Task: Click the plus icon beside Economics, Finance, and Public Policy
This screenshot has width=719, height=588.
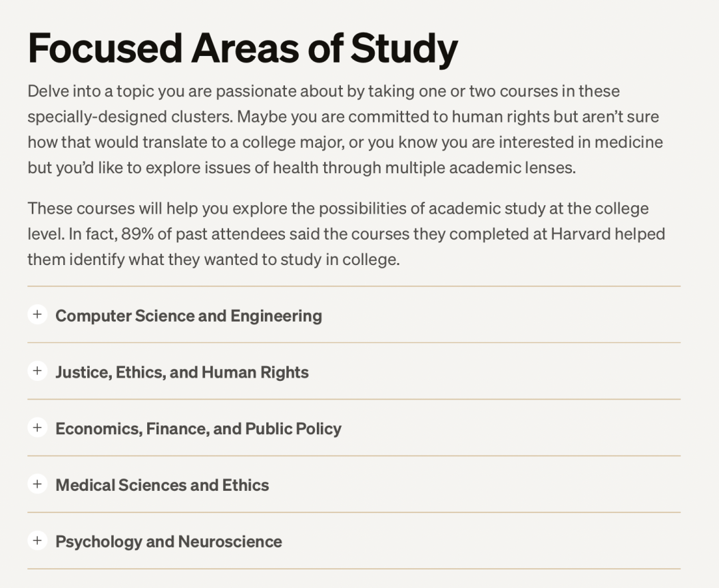Action: (37, 428)
